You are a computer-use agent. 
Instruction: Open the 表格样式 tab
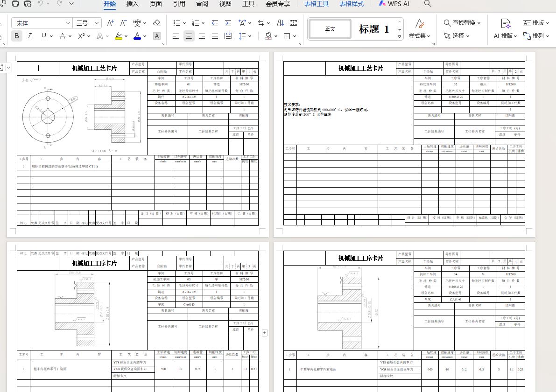(x=352, y=4)
